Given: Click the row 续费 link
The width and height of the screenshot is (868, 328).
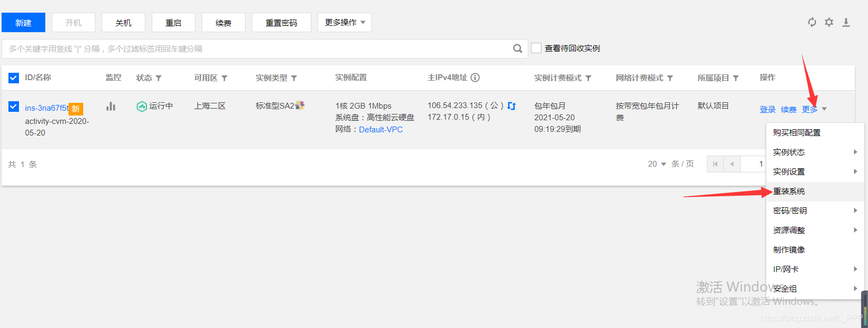Looking at the screenshot, I should click(788, 110).
